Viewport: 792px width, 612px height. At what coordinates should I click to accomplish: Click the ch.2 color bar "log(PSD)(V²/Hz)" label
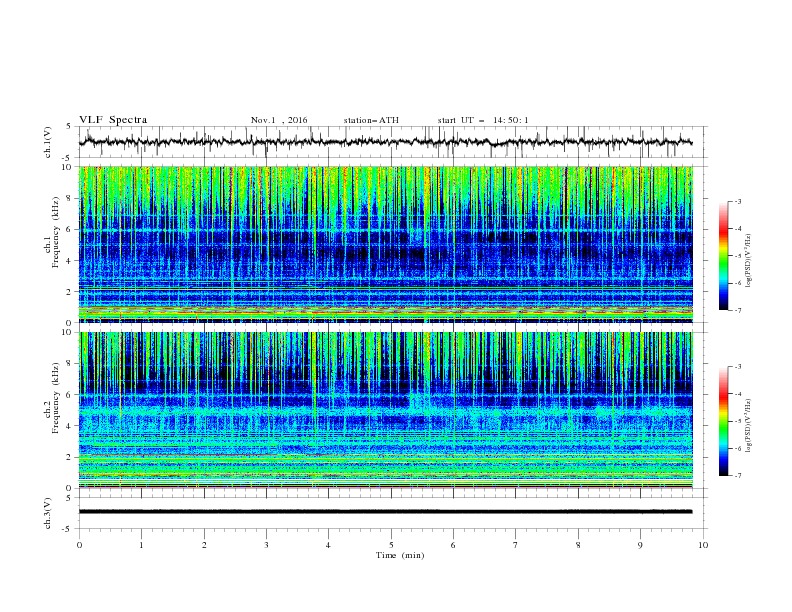748,426
